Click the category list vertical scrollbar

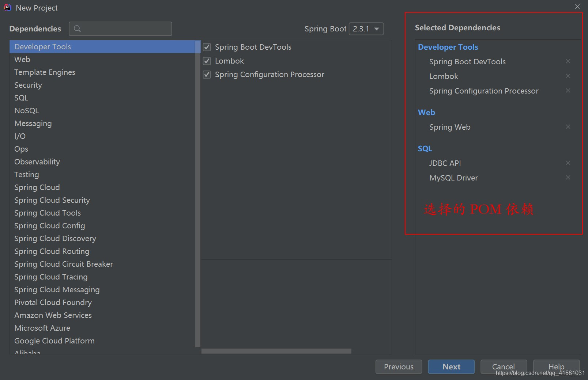[x=198, y=194]
